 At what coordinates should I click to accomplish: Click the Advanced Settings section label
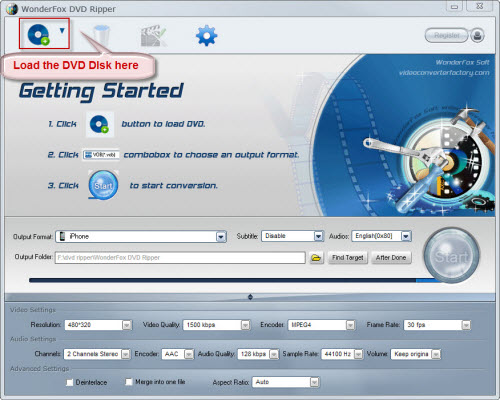click(39, 368)
